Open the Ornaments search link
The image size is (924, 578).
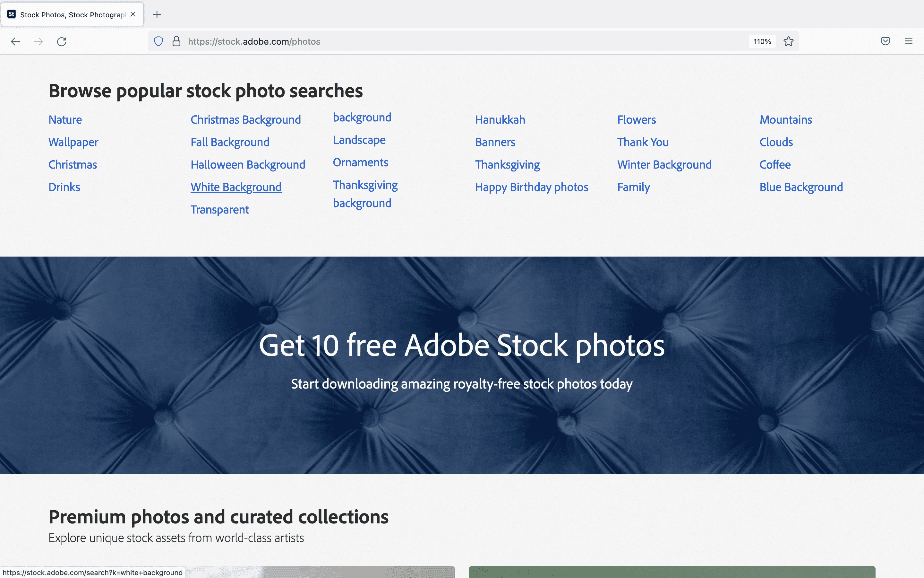(x=360, y=162)
